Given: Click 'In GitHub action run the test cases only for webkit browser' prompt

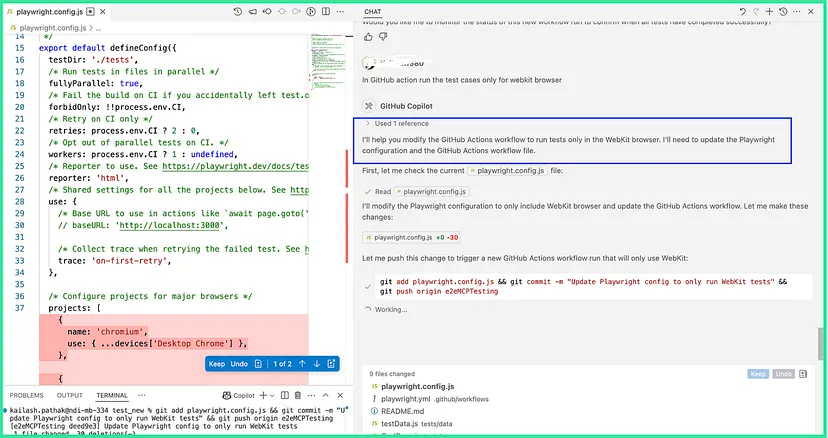Looking at the screenshot, I should (462, 80).
